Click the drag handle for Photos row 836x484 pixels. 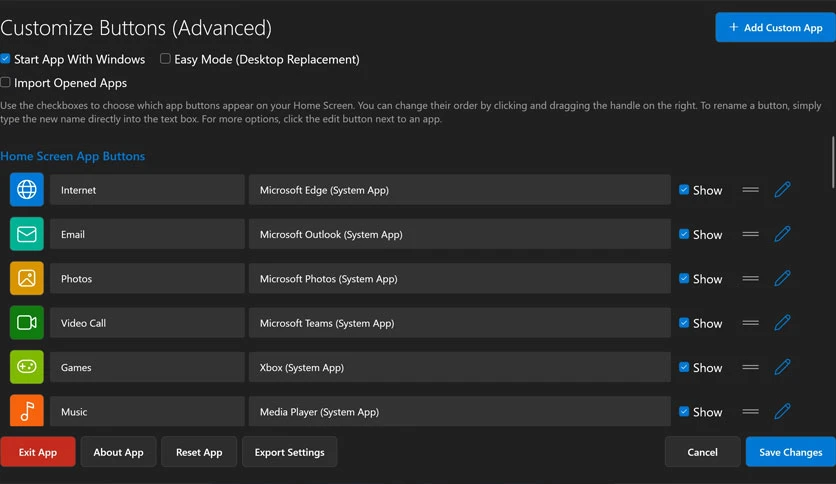point(750,278)
